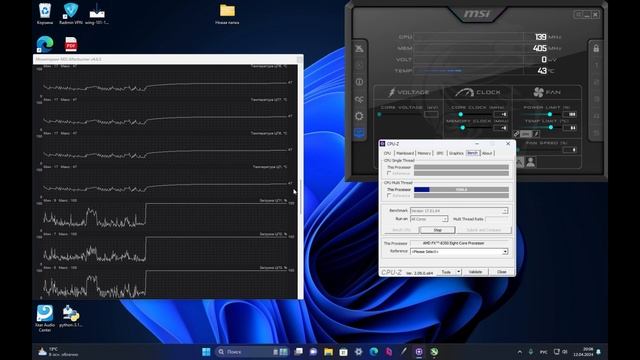Click the Core Clock value input box
This screenshot has width=640, height=360.
click(x=500, y=115)
